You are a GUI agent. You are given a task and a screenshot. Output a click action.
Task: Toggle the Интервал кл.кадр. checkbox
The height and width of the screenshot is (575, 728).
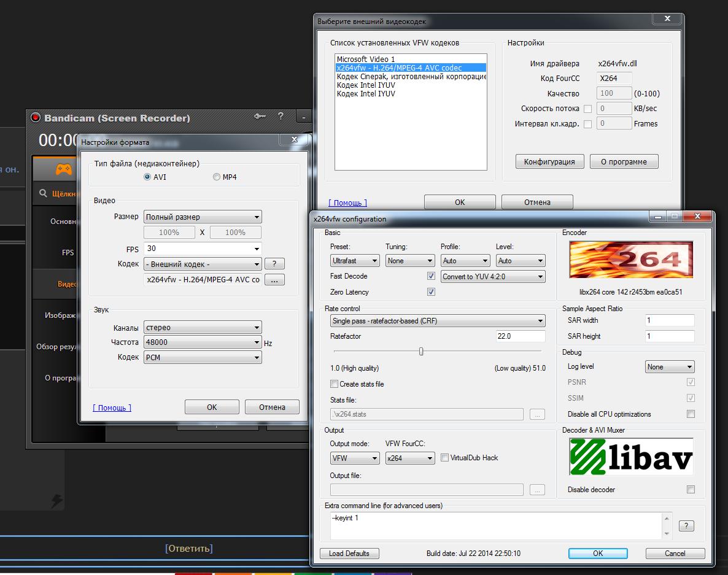pos(588,125)
